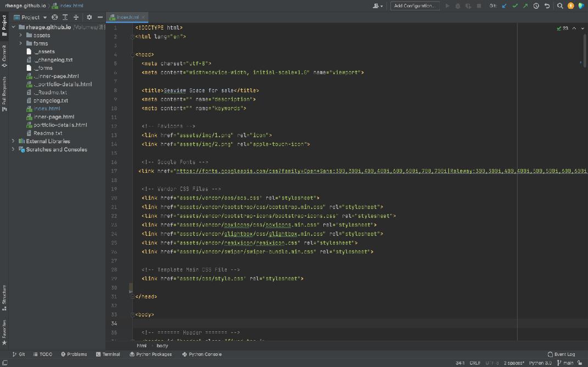Viewport: 588px width, 367px height.
Task: Click Git Commit green checkmark
Action: [515, 5]
